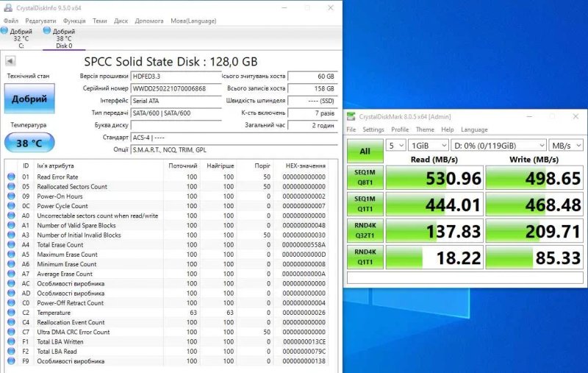The image size is (588, 373).
Task: Start the SEQ1M Q8T1 test
Action: [365, 177]
